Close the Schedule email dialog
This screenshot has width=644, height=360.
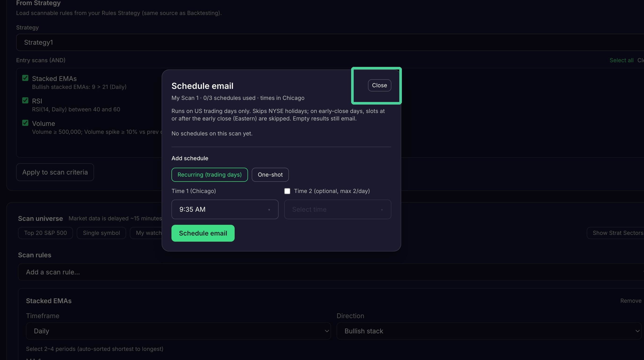pos(379,85)
